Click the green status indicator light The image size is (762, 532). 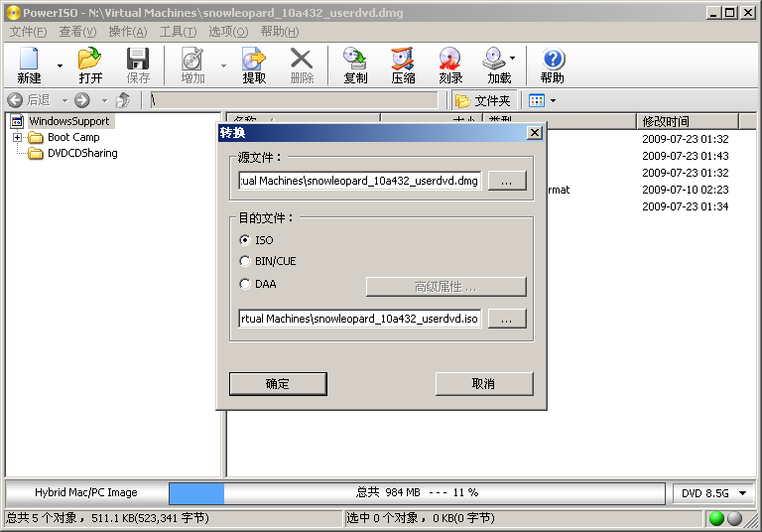pyautogui.click(x=716, y=518)
